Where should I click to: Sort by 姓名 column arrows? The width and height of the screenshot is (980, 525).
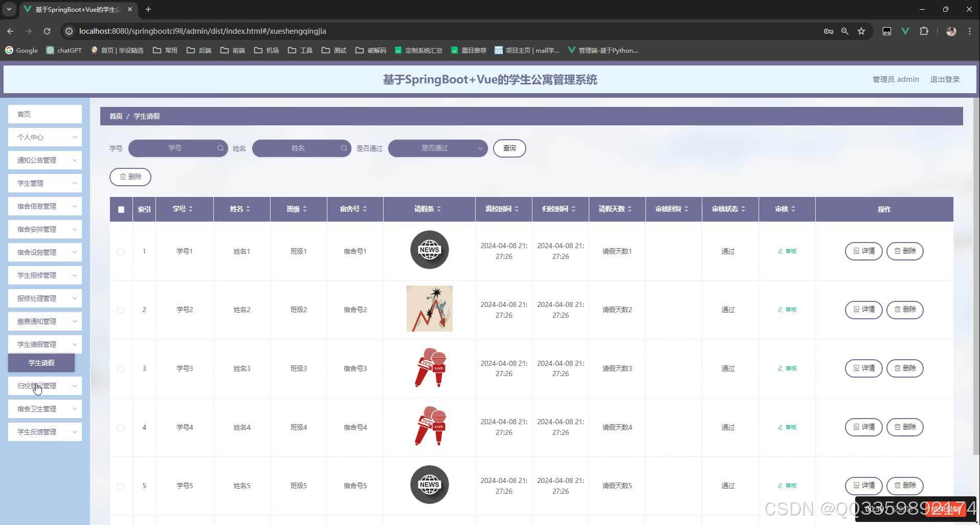pyautogui.click(x=248, y=209)
